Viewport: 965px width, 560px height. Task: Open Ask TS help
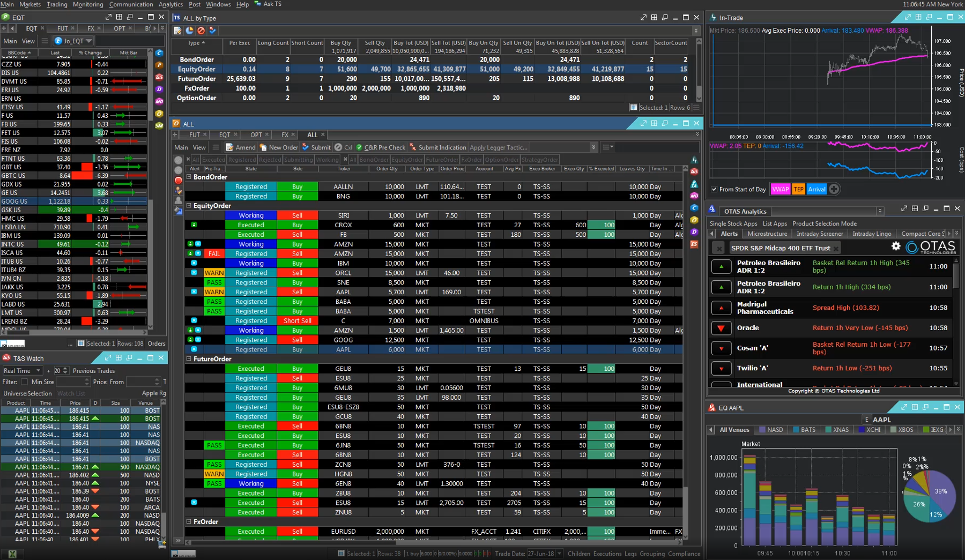tap(268, 4)
